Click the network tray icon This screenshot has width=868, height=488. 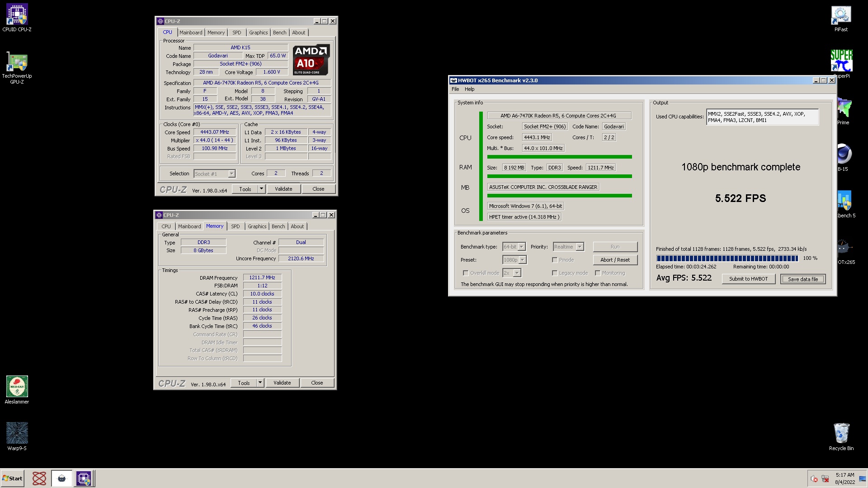click(x=825, y=479)
